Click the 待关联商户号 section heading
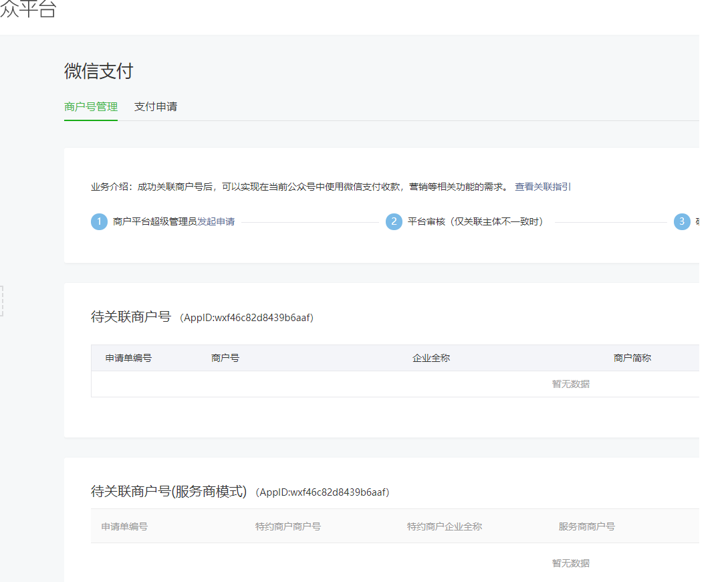 pos(131,317)
